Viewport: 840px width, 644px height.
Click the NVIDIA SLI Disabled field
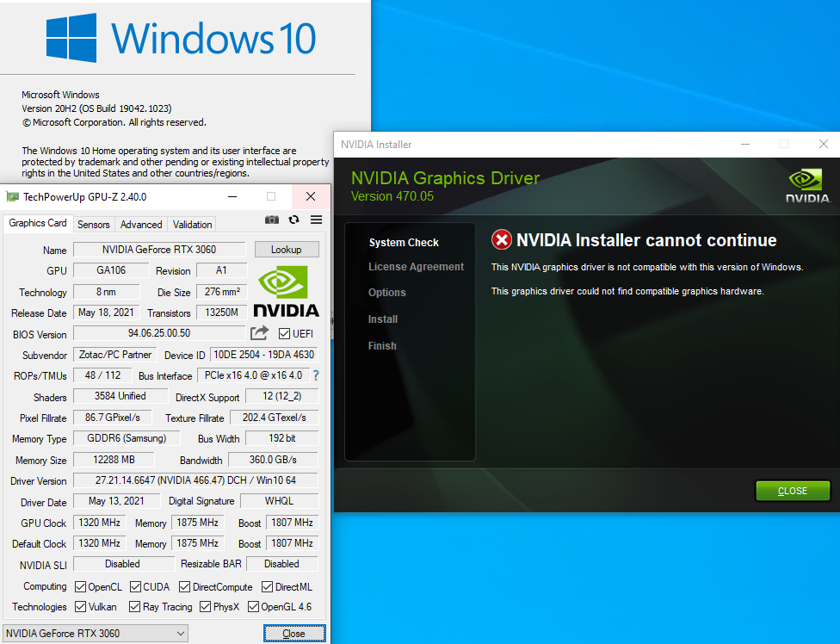[123, 564]
